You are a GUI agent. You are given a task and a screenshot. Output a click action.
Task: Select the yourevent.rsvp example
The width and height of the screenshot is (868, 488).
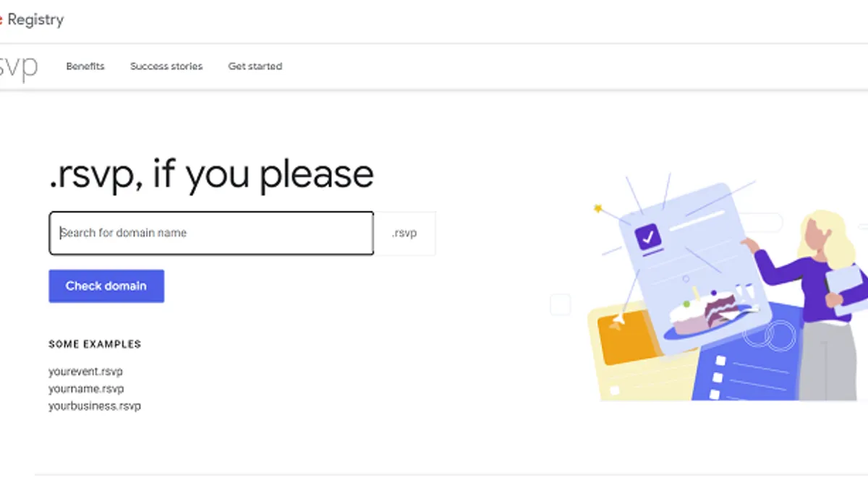coord(85,372)
